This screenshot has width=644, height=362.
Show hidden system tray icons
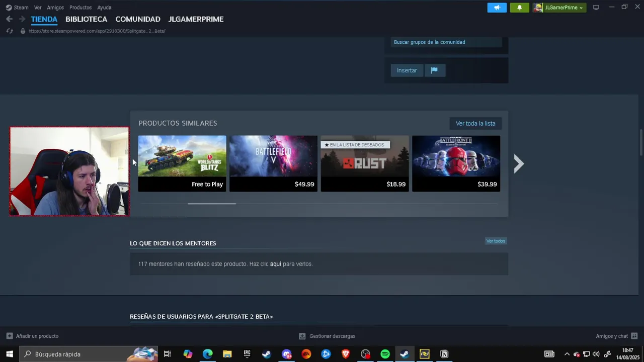[x=567, y=354]
